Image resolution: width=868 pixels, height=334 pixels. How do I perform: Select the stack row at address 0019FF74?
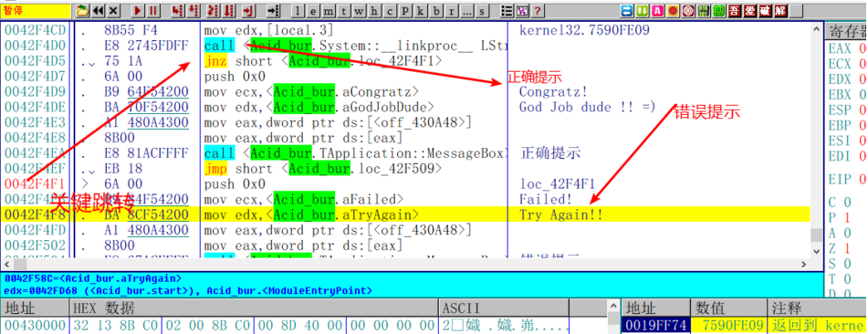tap(745, 325)
